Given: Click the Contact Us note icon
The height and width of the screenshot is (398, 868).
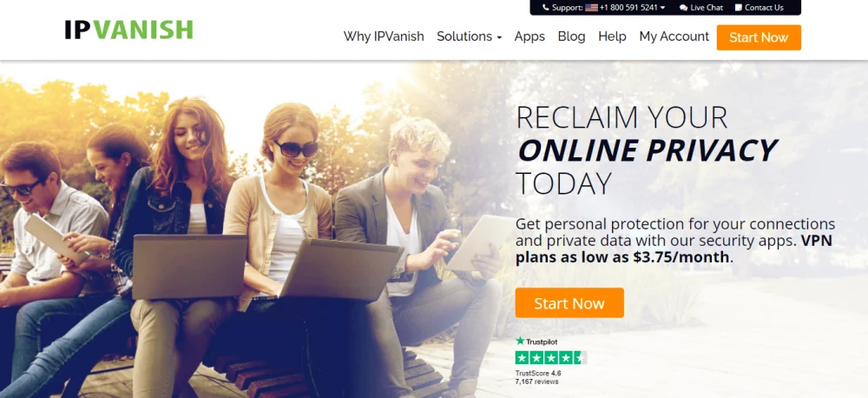Looking at the screenshot, I should coord(739,8).
